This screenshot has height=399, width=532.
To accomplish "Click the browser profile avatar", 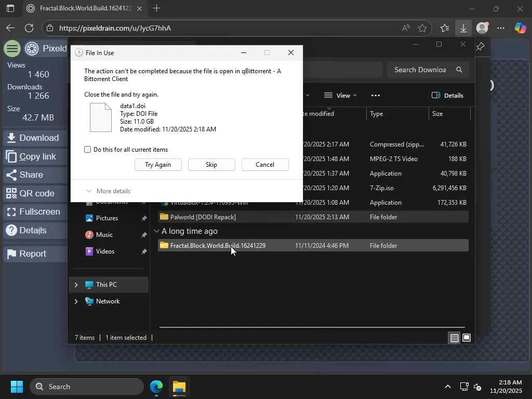I will pos(482,28).
